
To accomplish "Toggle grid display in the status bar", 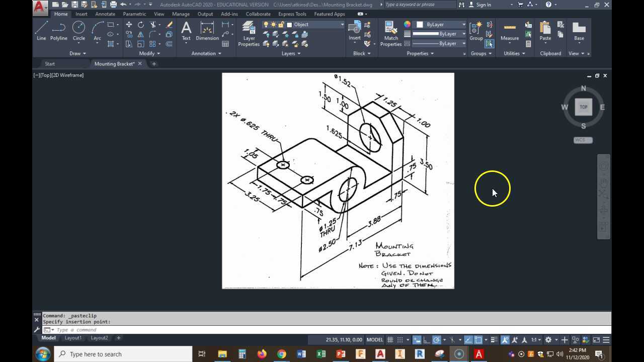I will point(390,339).
